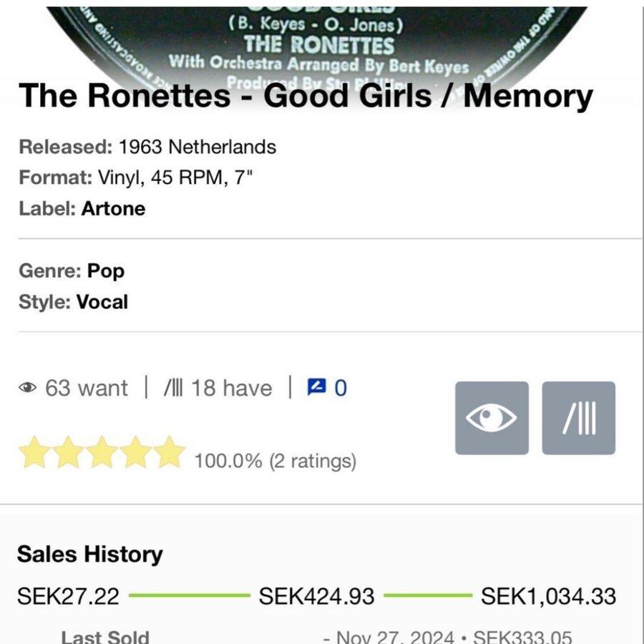Click the 18 have count

pyautogui.click(x=231, y=388)
